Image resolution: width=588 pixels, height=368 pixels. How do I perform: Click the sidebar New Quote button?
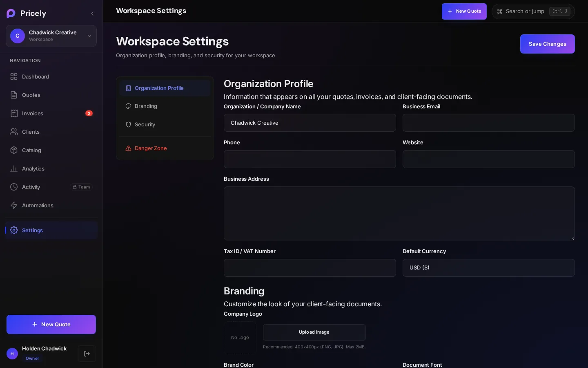pos(51,324)
